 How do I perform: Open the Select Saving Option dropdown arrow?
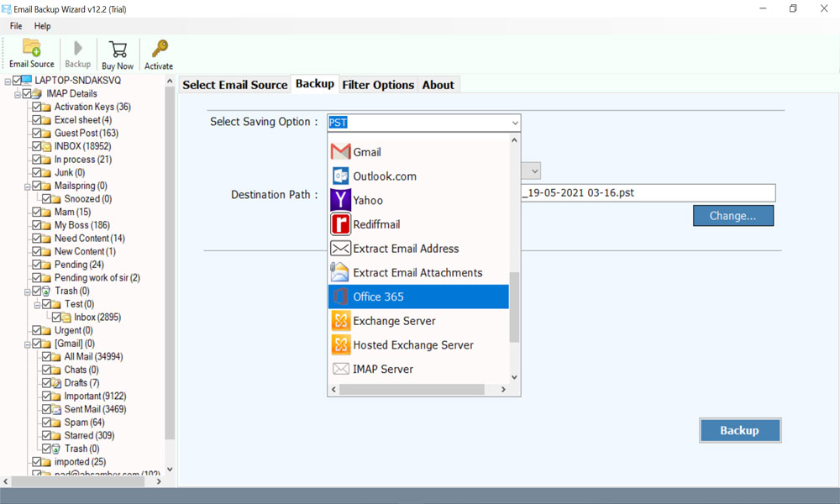pos(514,123)
